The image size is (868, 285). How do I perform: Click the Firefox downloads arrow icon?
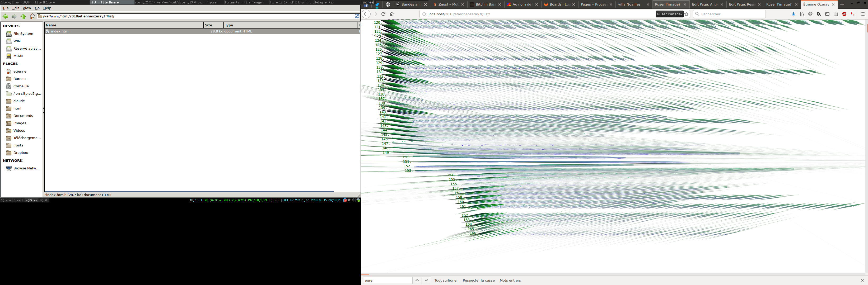(793, 14)
